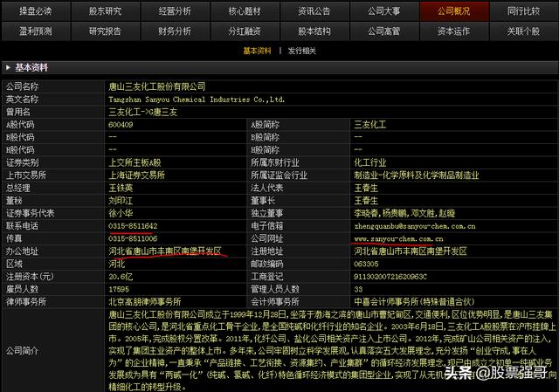
Task: Open the 关联个股 tab
Action: 523,31
